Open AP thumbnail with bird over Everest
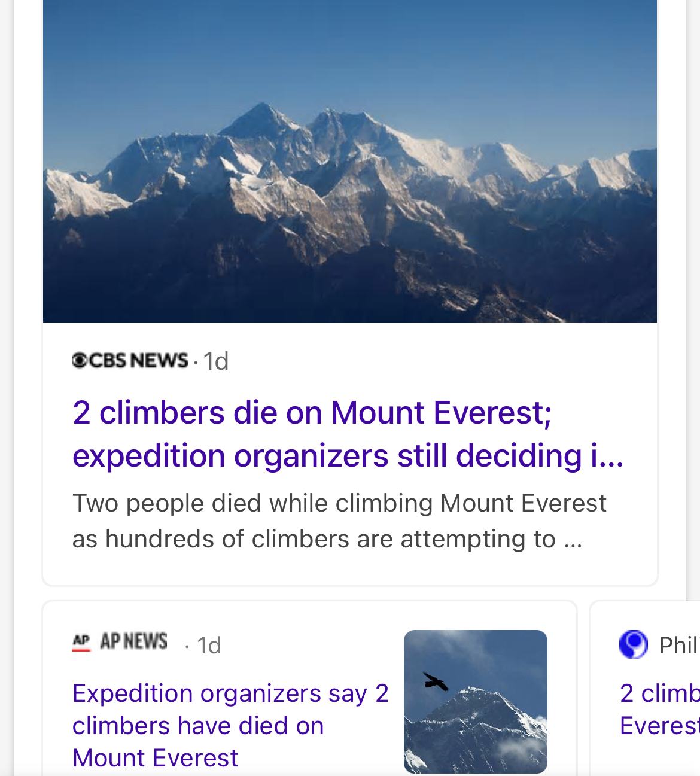Viewport: 700px width, 776px height. [475, 701]
